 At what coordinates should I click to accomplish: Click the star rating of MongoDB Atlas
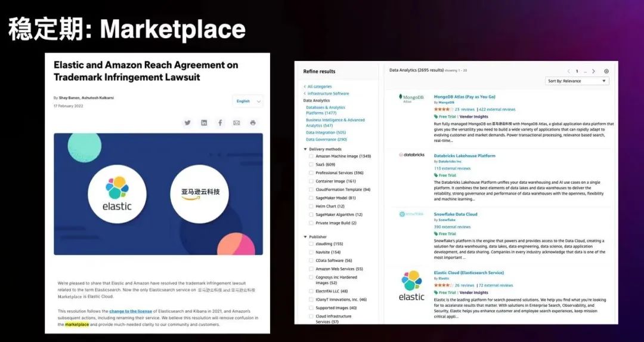[443, 109]
